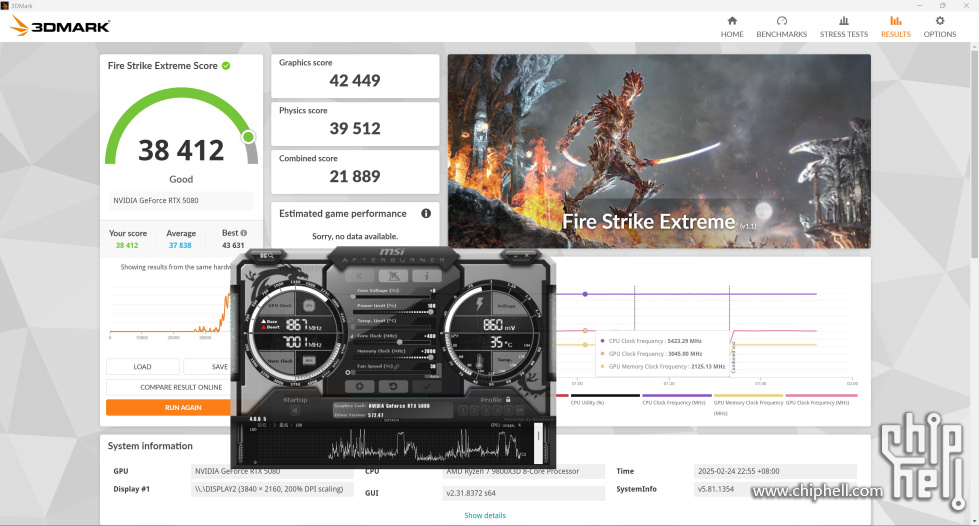The height and width of the screenshot is (526, 979).
Task: Click the Kombustor K button in Afterburner
Action: click(359, 275)
